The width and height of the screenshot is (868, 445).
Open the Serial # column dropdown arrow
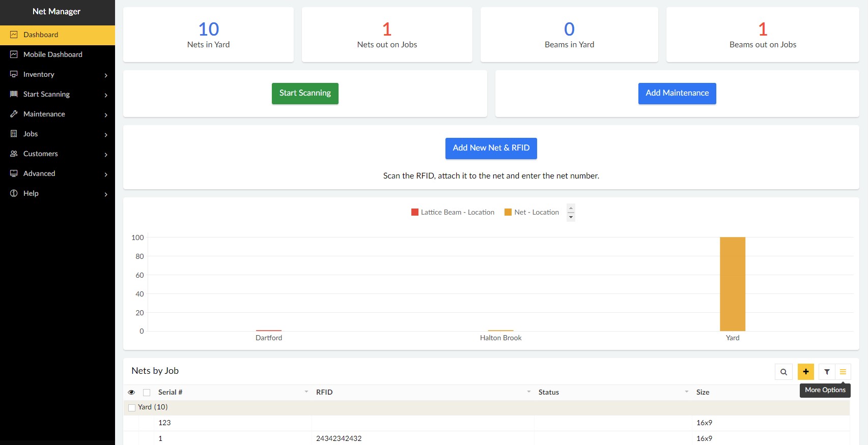tap(306, 392)
